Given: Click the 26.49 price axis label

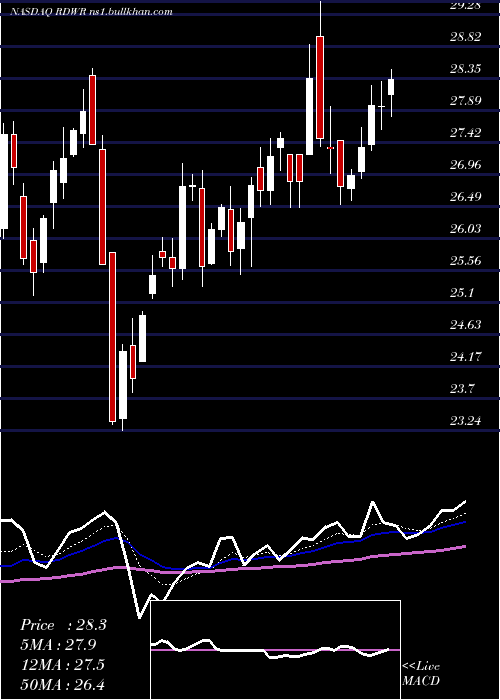Looking at the screenshot, I should [x=465, y=197].
